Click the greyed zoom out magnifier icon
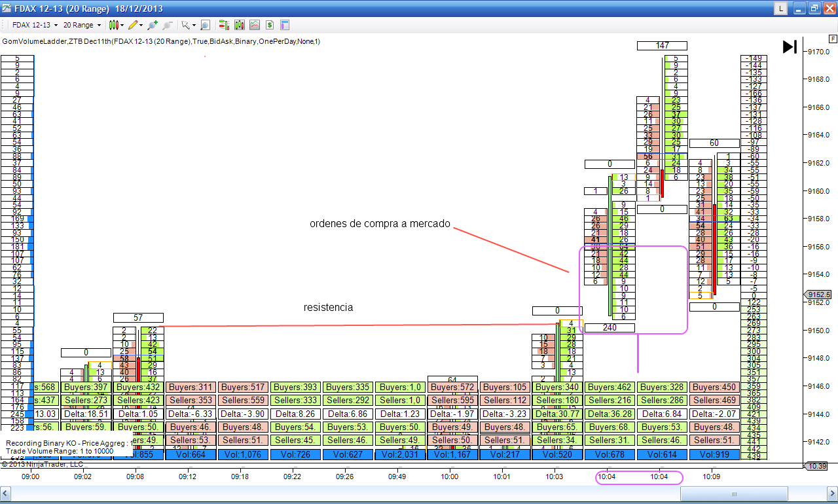 tap(168, 25)
